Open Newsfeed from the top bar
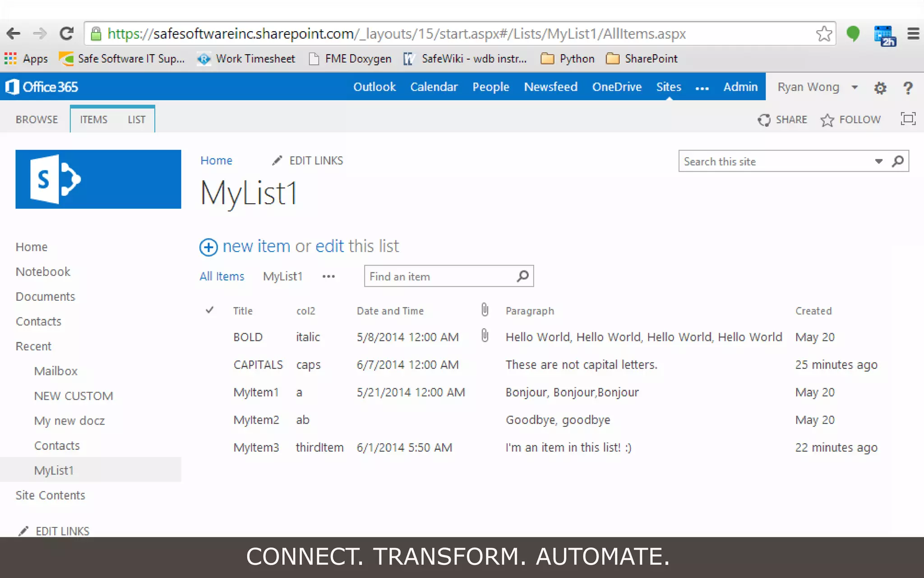Image resolution: width=924 pixels, height=578 pixels. (x=550, y=87)
